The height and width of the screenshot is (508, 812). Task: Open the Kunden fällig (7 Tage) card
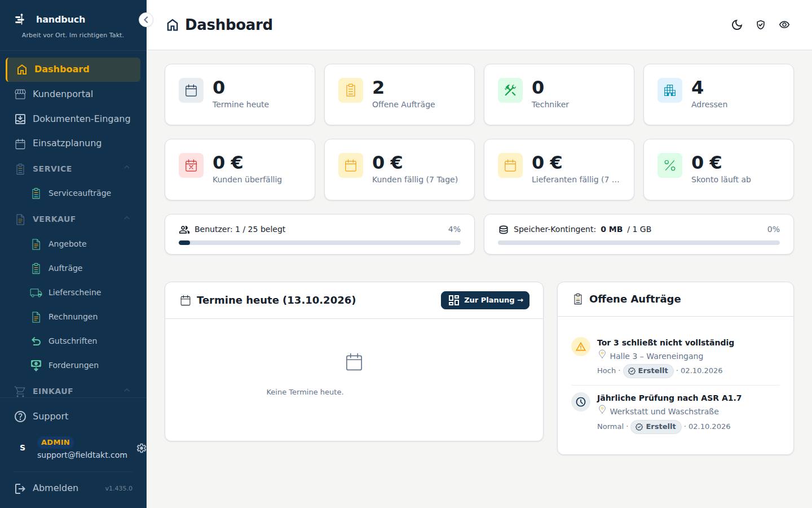[x=399, y=169]
